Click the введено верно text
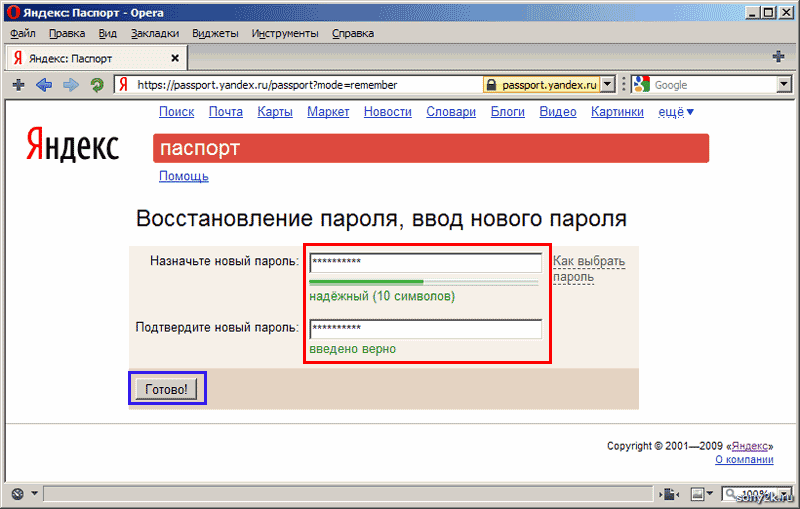This screenshot has width=800, height=509. pos(353,349)
